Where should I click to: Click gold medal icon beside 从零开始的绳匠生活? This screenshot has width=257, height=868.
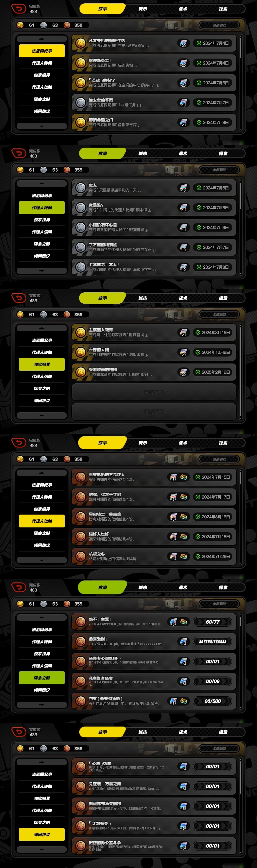[81, 43]
